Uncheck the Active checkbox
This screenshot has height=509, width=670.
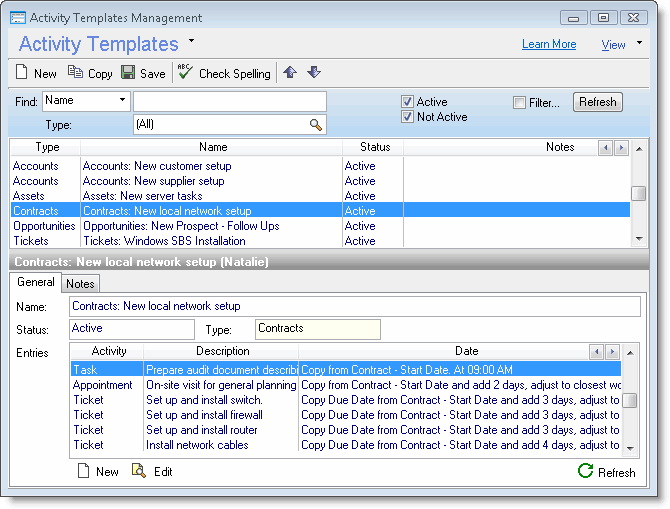pyautogui.click(x=408, y=102)
